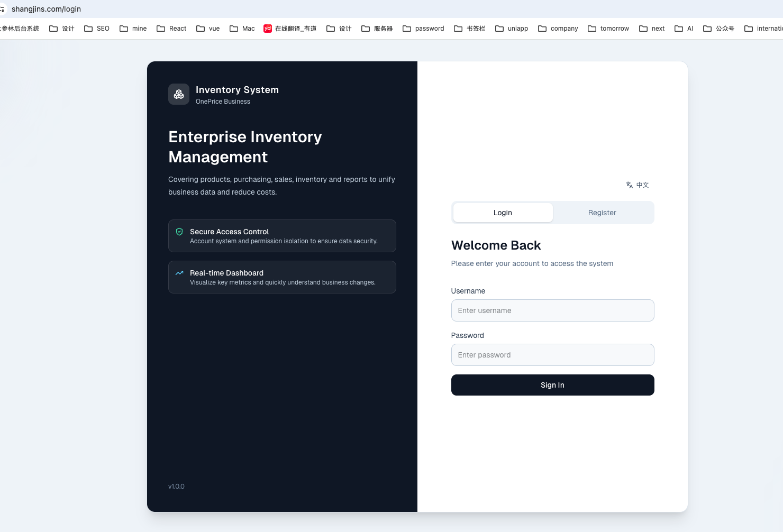Expand the company bookmarks folder
This screenshot has height=532, width=783.
tap(558, 29)
